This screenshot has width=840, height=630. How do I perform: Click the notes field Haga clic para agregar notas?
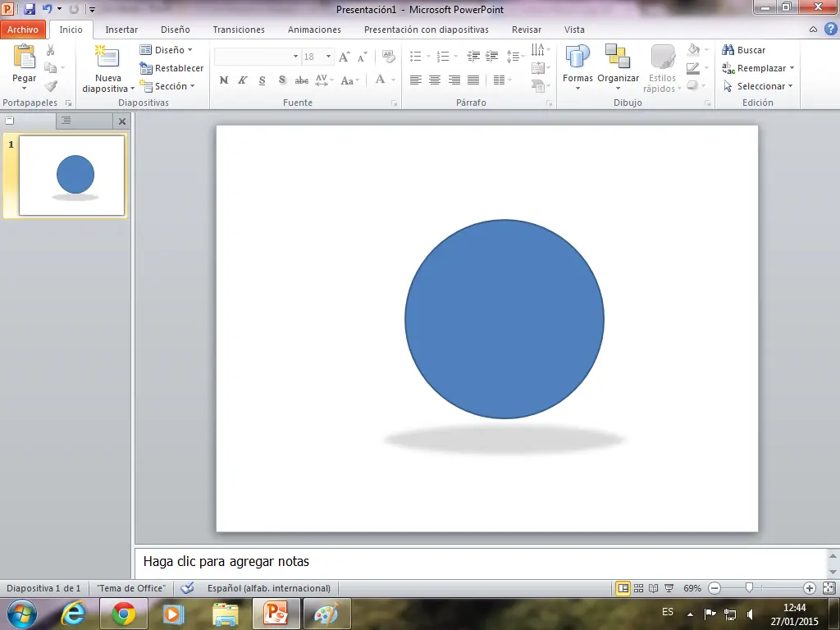tap(482, 562)
